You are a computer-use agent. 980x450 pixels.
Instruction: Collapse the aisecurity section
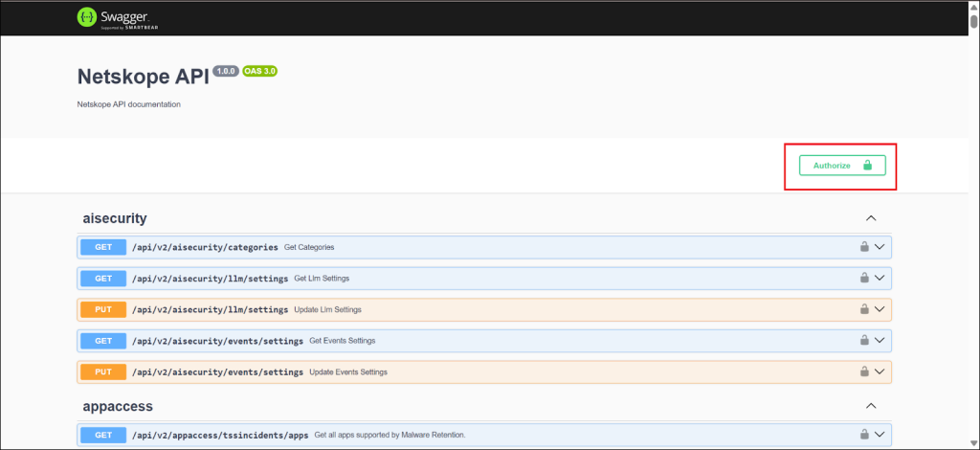pyautogui.click(x=871, y=218)
